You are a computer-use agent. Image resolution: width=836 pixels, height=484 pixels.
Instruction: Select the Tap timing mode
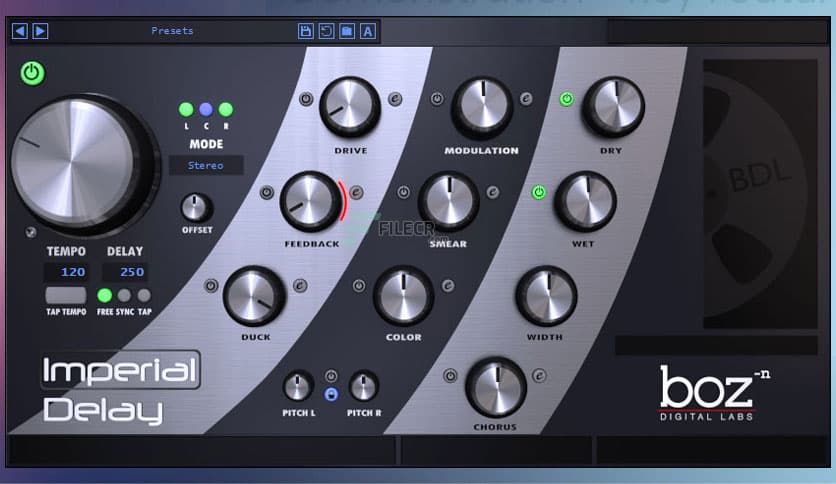(x=144, y=295)
